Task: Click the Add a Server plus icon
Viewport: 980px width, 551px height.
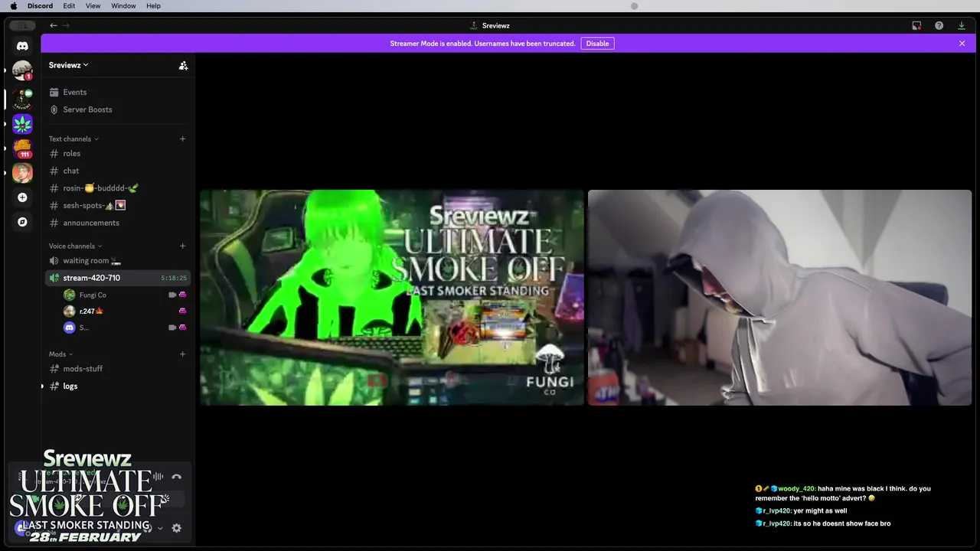Action: coord(22,197)
